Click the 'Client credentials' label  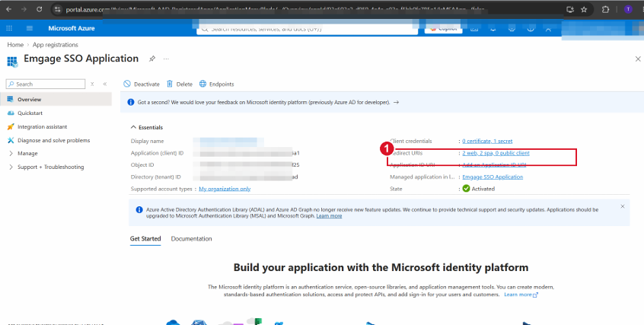coord(411,141)
